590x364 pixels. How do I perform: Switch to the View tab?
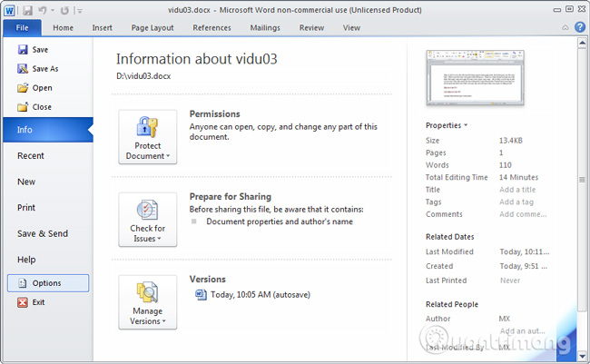pyautogui.click(x=351, y=27)
